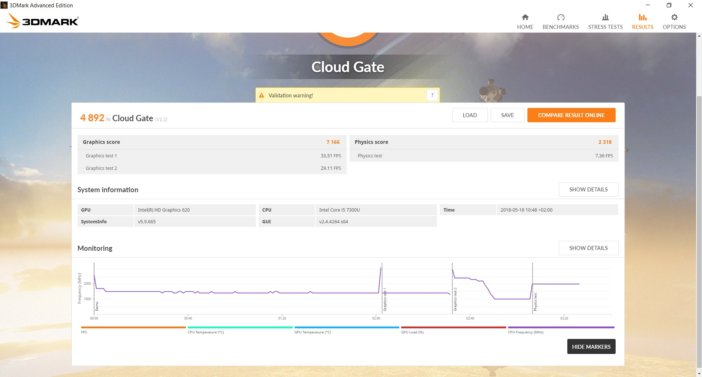Open the Home tab icon
Screen dimensions: 702x377
tap(525, 17)
